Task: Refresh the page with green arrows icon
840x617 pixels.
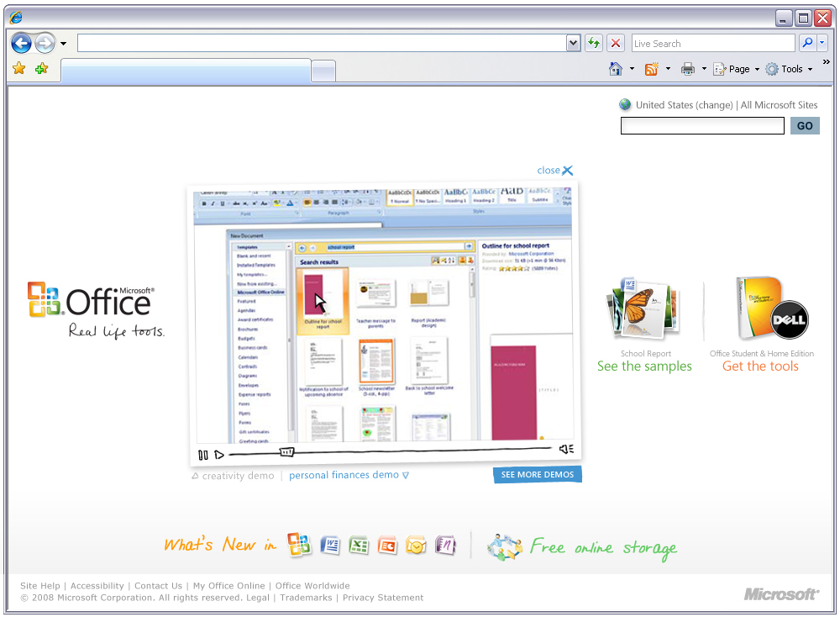Action: (x=594, y=44)
